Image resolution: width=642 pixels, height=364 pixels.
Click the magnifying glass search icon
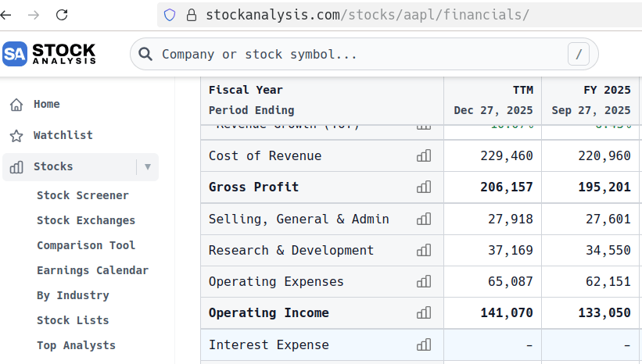[x=145, y=54]
